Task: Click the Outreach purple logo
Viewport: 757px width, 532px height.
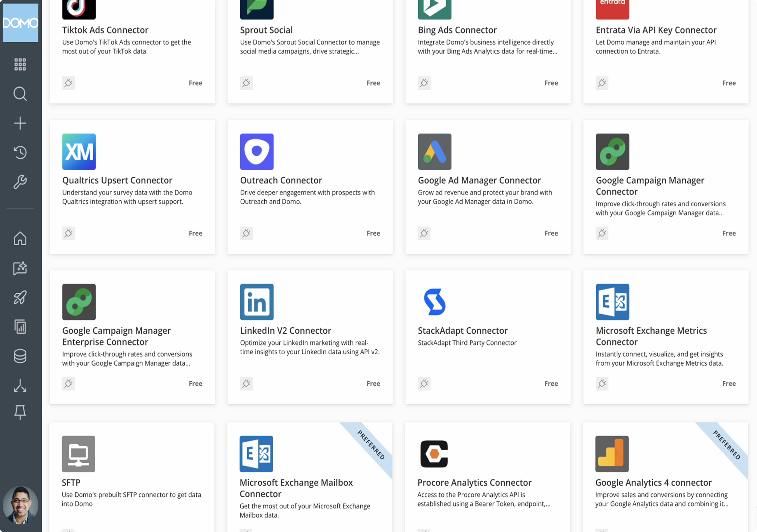Action: (x=257, y=151)
